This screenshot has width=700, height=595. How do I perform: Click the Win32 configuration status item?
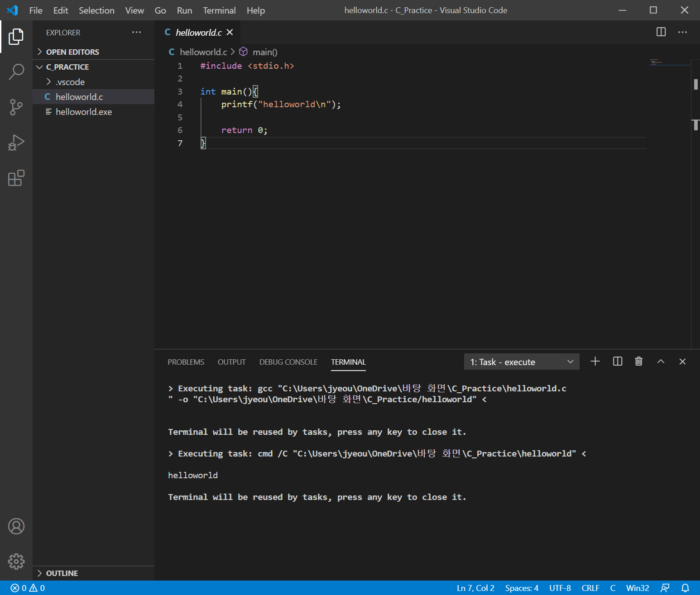(x=638, y=588)
